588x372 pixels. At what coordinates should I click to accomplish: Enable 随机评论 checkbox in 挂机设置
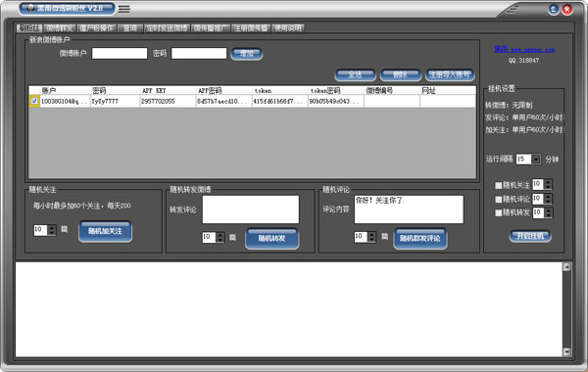(499, 199)
